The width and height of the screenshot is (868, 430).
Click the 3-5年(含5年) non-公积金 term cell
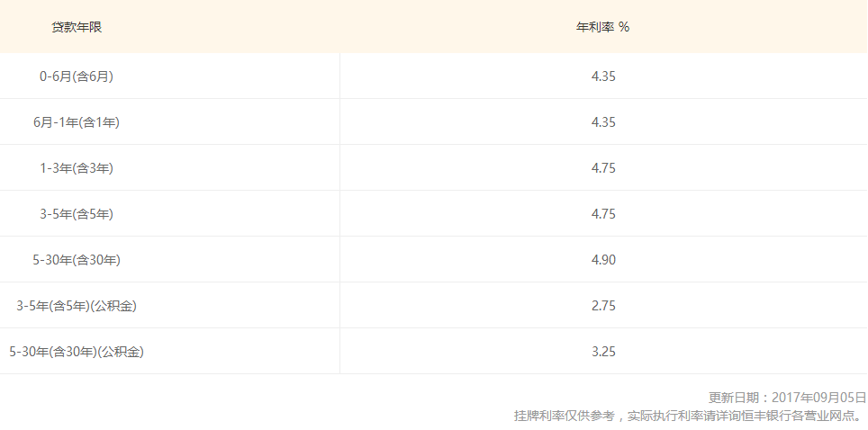click(77, 214)
